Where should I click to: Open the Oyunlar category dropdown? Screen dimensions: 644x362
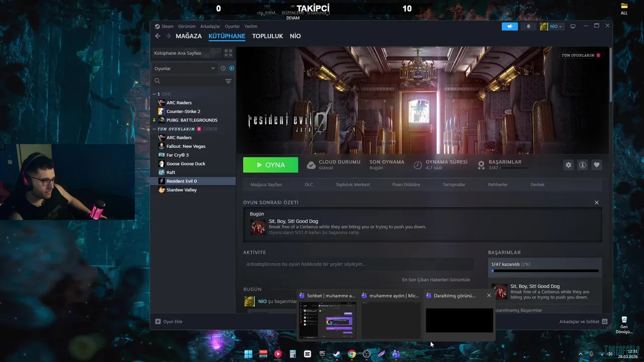[x=185, y=68]
